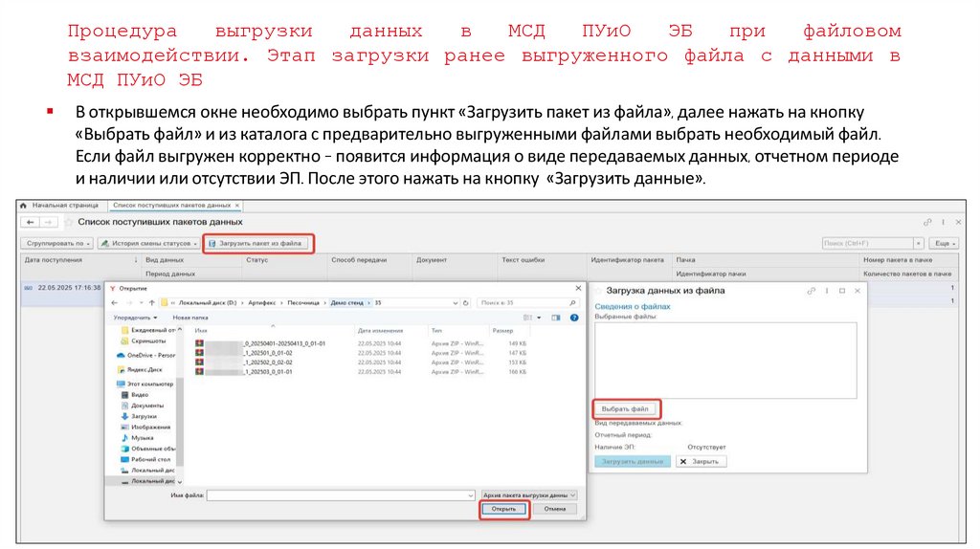
Task: Click Локальный диск (D:) in the path
Action: point(208,303)
